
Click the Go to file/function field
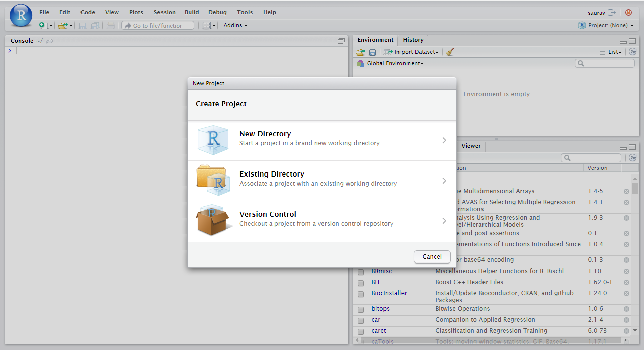(157, 25)
